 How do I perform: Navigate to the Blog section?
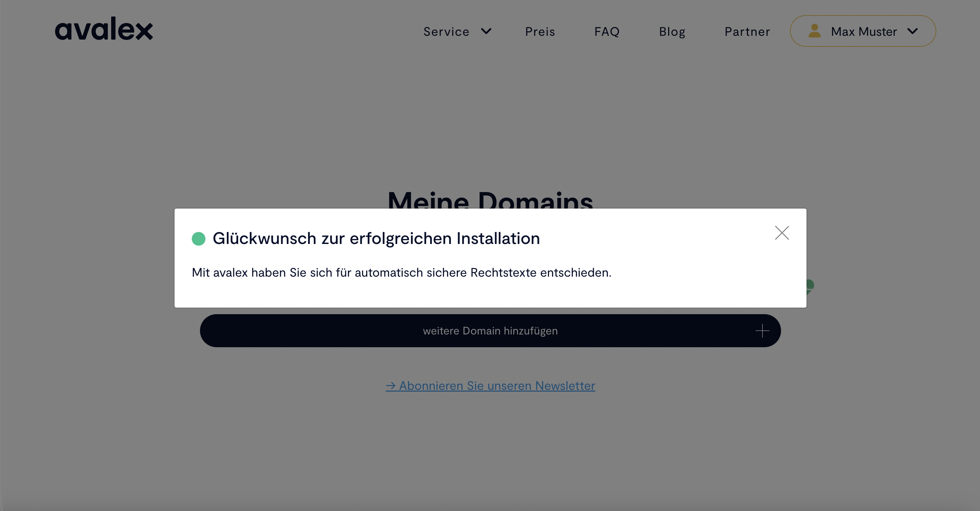point(672,32)
